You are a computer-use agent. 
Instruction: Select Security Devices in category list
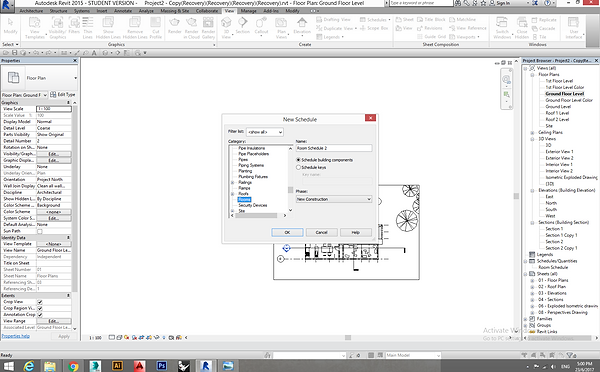pos(253,205)
